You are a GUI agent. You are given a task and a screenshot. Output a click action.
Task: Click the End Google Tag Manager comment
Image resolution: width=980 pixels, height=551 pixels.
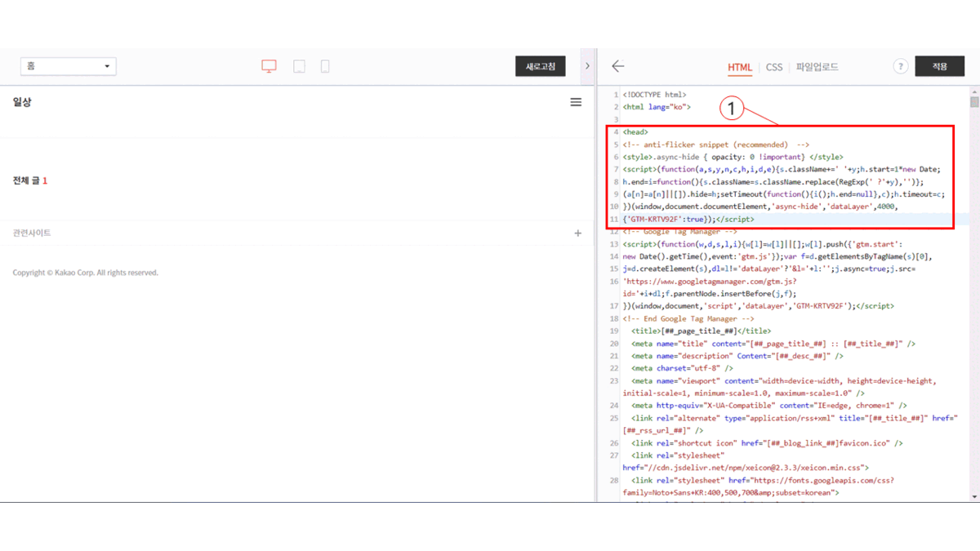[688, 318]
